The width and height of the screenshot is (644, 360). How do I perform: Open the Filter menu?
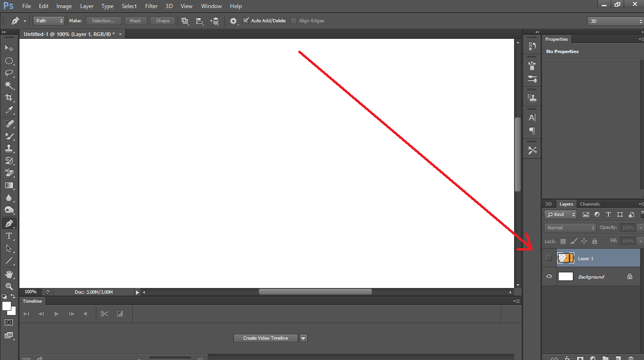point(151,6)
